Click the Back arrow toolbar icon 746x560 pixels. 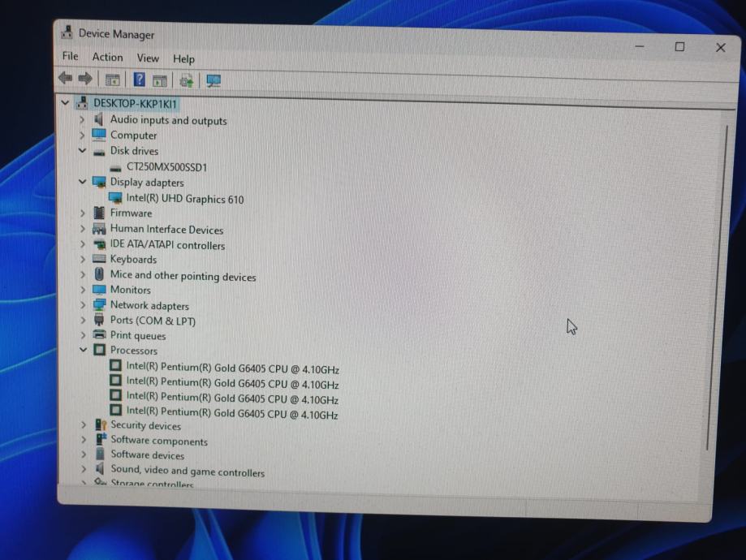(65, 78)
